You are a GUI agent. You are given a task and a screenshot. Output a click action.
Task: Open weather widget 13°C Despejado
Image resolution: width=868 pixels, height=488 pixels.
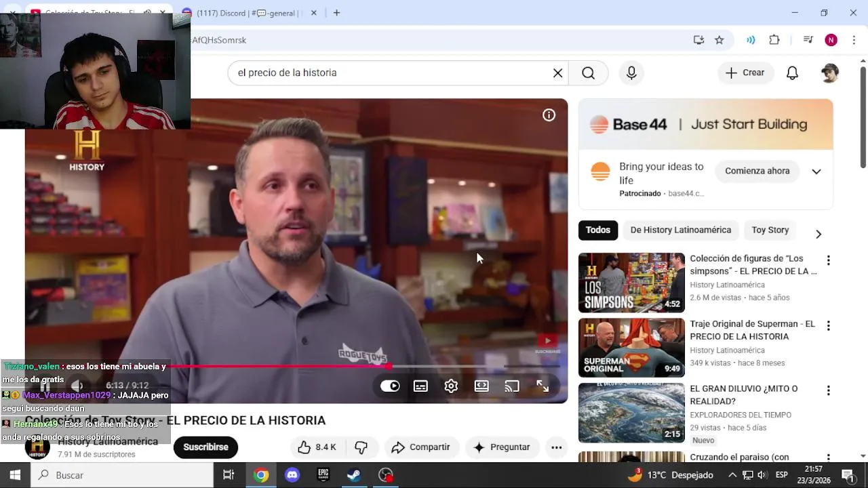click(670, 475)
